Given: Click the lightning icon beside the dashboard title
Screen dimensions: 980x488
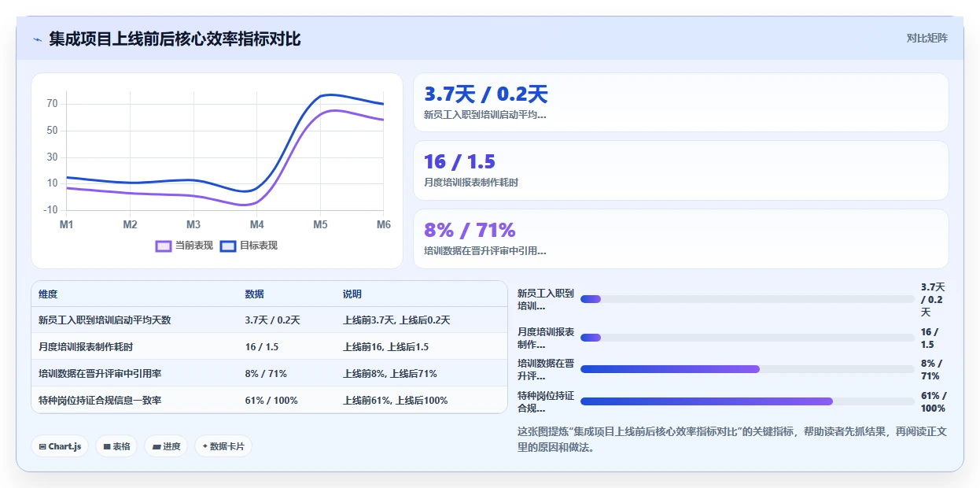Looking at the screenshot, I should (37, 39).
